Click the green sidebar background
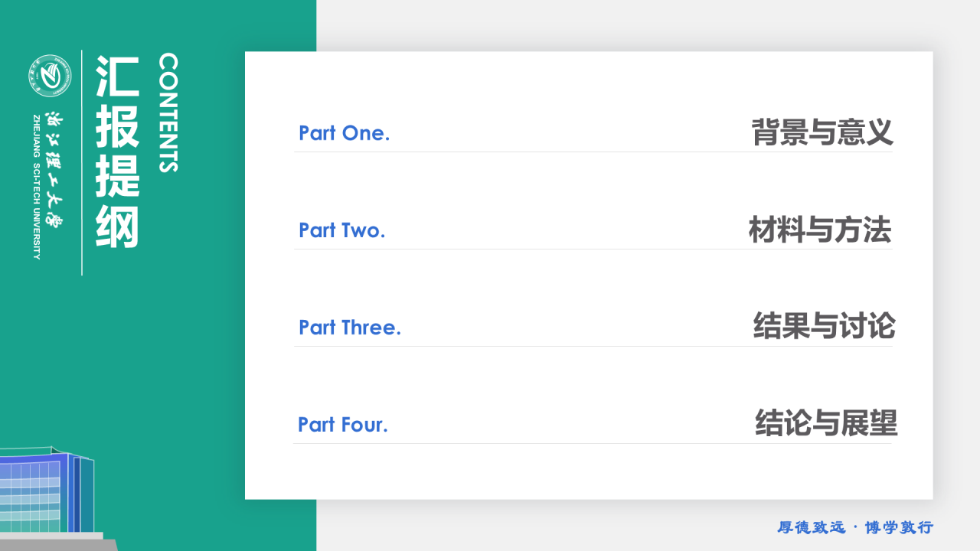 [x=230, y=344]
